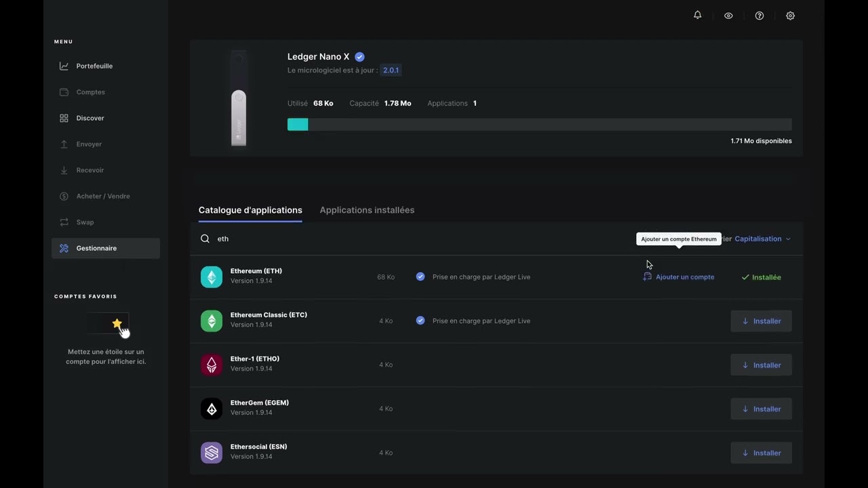Click the "Ethersocial (ESN)" app name
Image resolution: width=868 pixels, height=488 pixels.
pyautogui.click(x=258, y=447)
